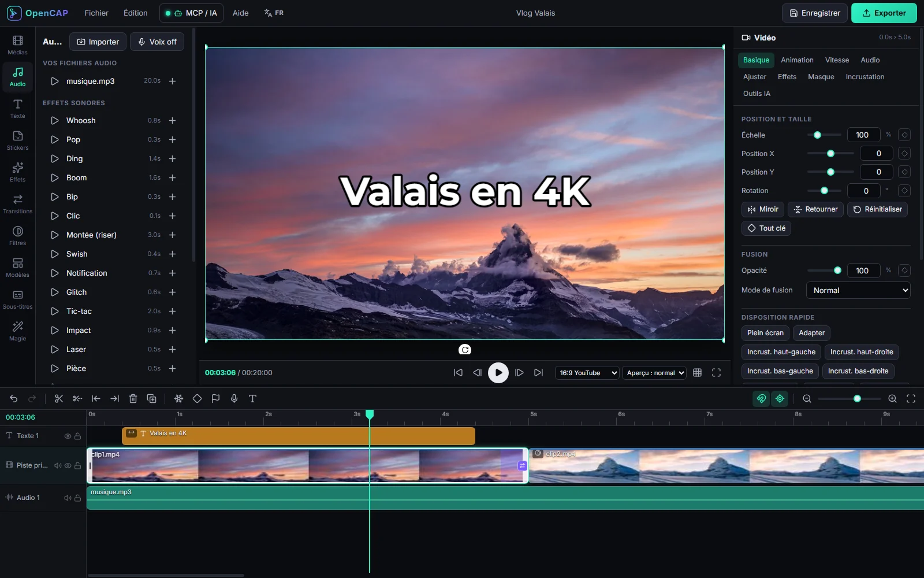The height and width of the screenshot is (578, 924).
Task: Lock the Texte 1 track
Action: point(77,436)
